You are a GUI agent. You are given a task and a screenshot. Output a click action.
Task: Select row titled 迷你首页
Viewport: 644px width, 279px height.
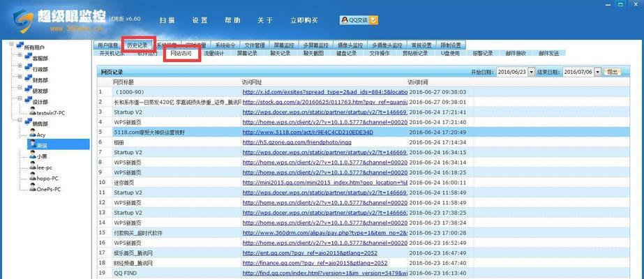[364, 182]
